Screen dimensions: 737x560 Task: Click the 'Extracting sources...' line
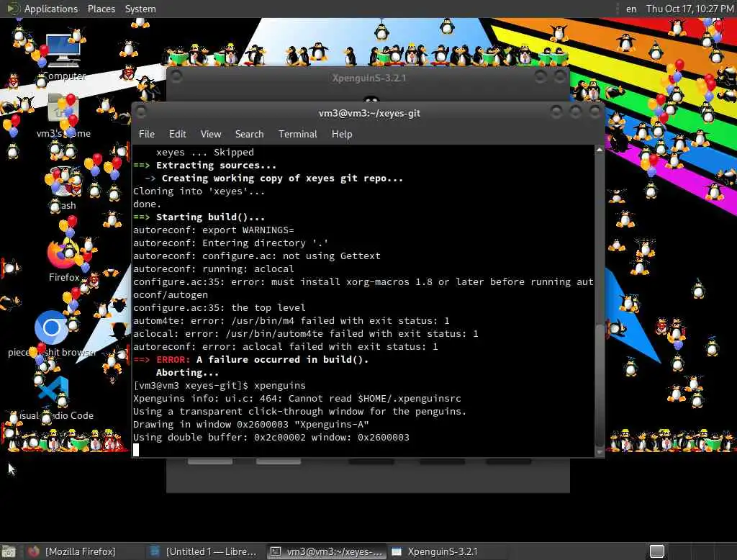pyautogui.click(x=205, y=165)
